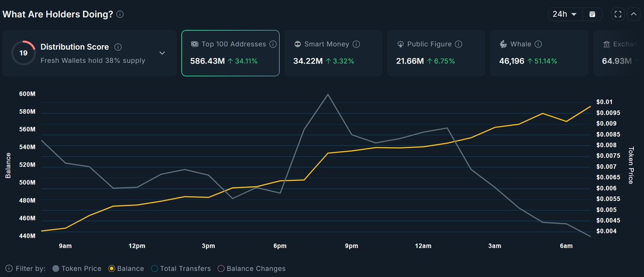Collapse the holders panel with the chevron
Viewport: 644px width, 277px height.
pyautogui.click(x=633, y=14)
